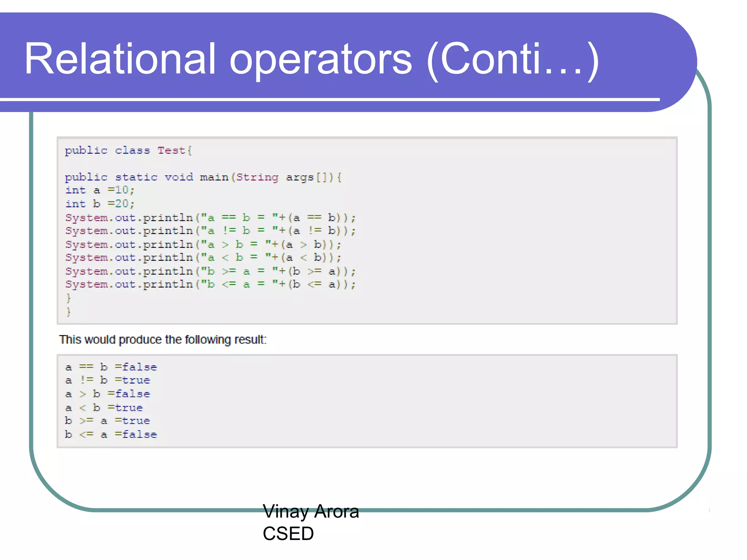
Task: Click the println line with 'a > b'
Action: tap(203, 244)
